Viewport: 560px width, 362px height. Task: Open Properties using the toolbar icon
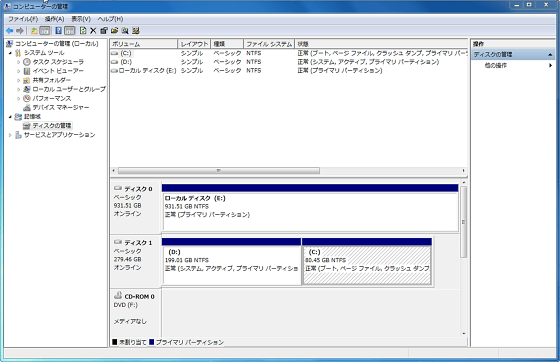click(x=104, y=31)
